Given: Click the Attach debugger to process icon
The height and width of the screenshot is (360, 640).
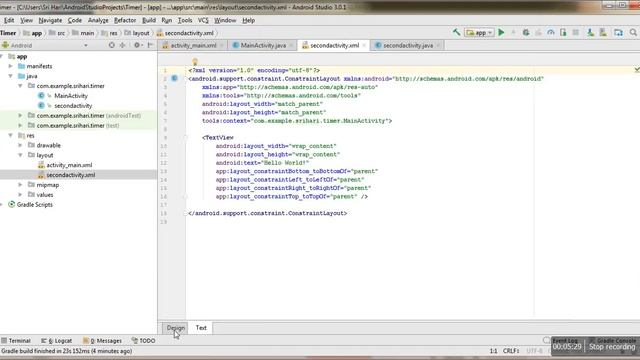Looking at the screenshot, I should (563, 32).
